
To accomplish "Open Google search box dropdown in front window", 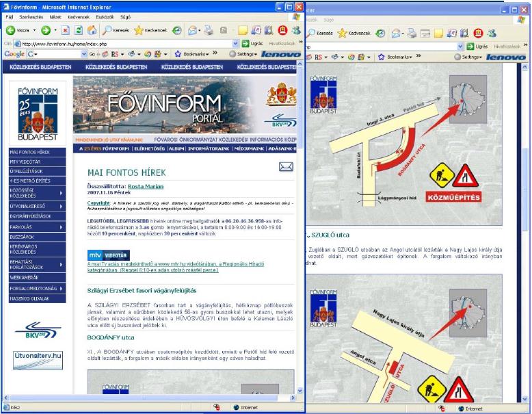I will point(84,54).
